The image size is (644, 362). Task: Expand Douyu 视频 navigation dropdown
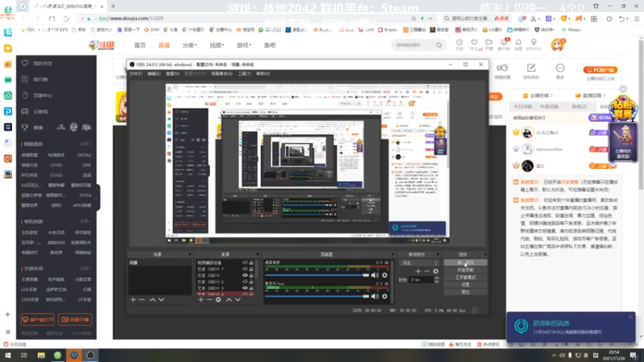[217, 45]
